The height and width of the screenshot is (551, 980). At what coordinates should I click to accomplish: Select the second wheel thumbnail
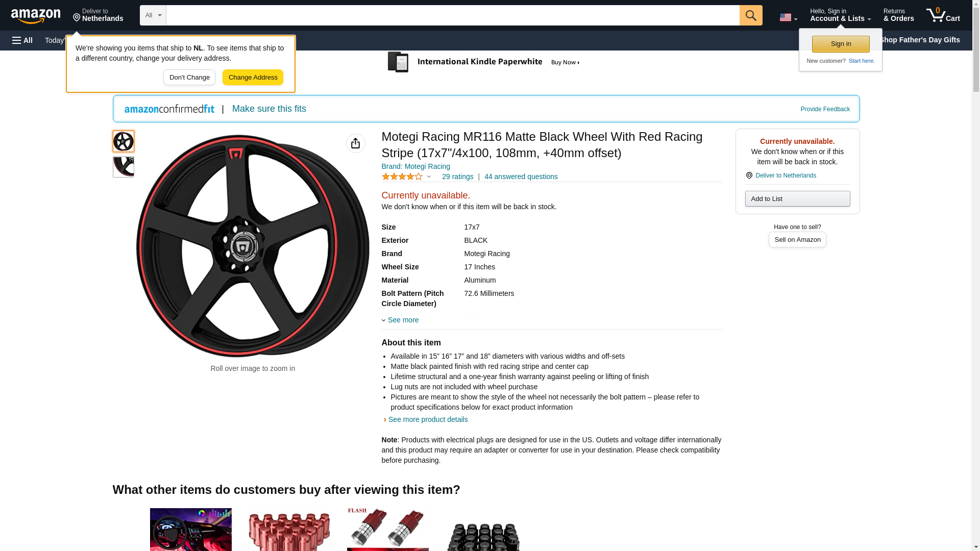click(123, 167)
